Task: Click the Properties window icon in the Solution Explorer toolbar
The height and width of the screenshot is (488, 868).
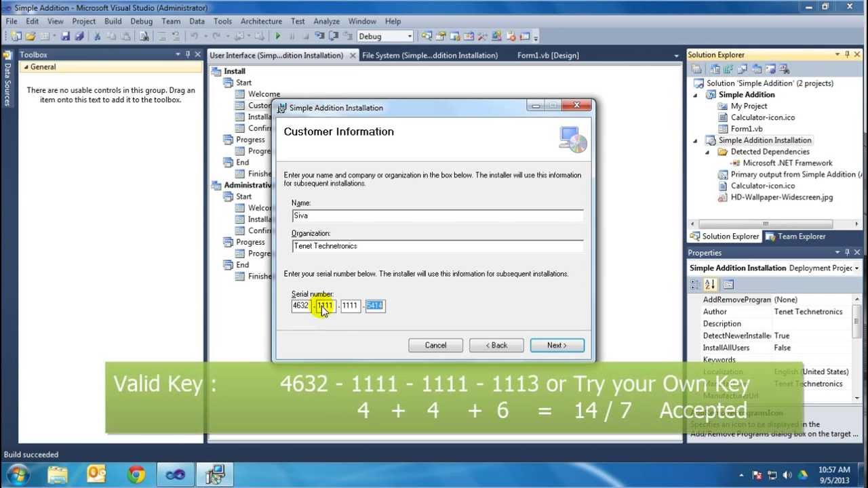Action: 696,69
